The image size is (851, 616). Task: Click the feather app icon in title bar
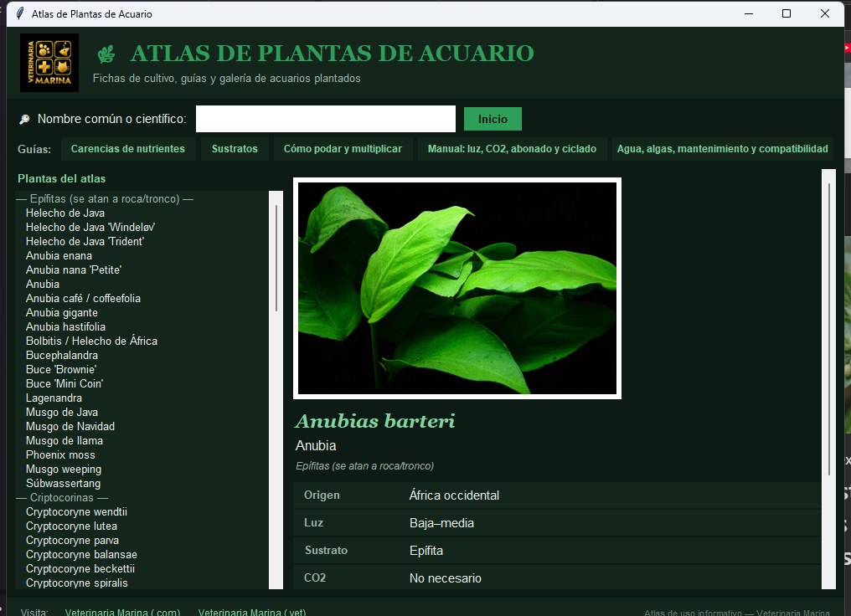click(20, 13)
